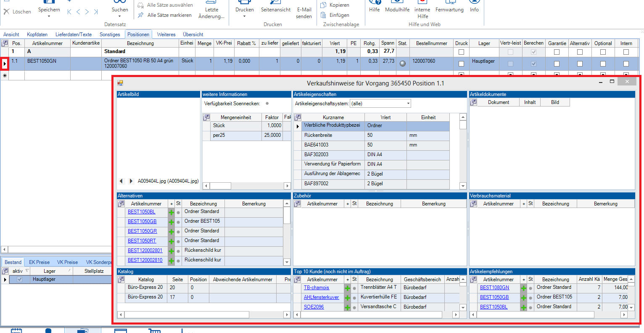Click the Einfügen paste icon
The width and height of the screenshot is (644, 333).
point(323,15)
